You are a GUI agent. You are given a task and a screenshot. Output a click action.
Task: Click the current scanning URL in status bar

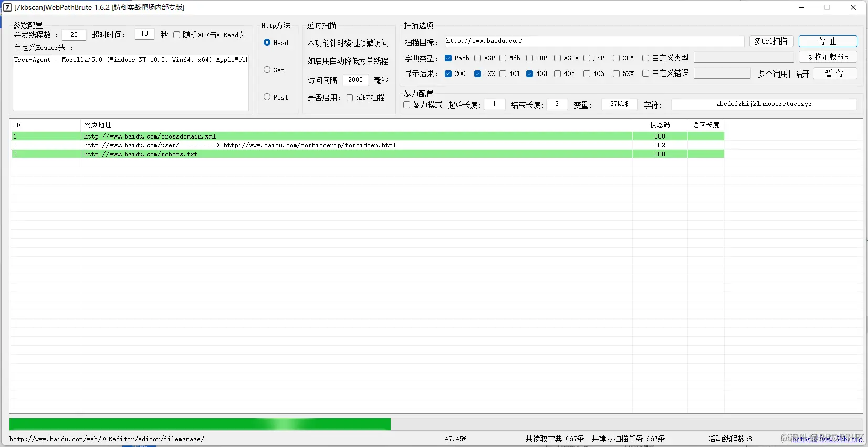tap(107, 439)
